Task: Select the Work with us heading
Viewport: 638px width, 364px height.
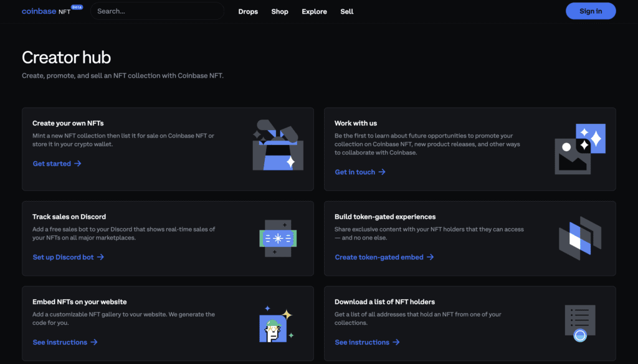Action: click(356, 123)
